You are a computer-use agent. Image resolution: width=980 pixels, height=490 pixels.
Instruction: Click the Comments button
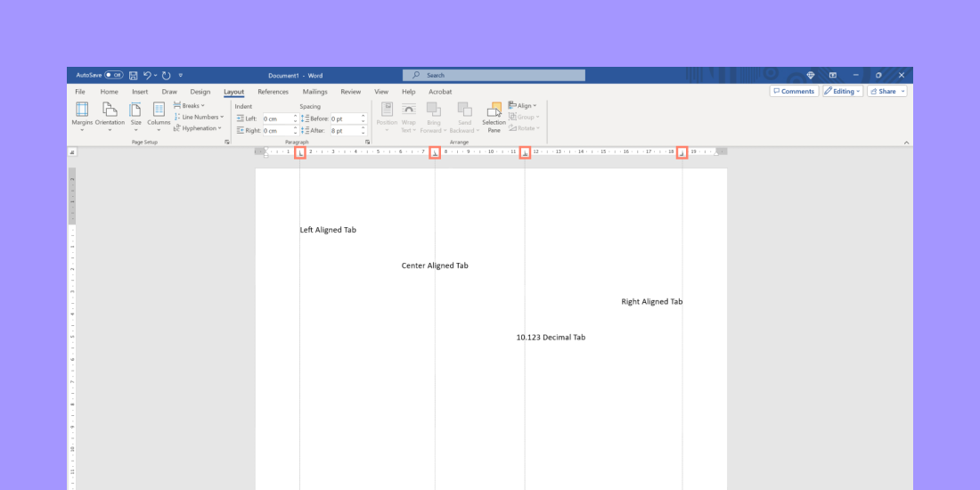[794, 91]
